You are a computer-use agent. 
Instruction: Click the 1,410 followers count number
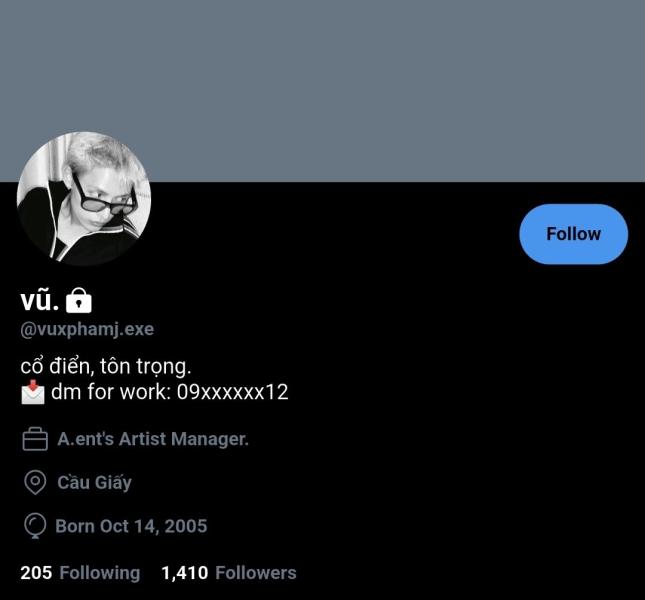[185, 573]
